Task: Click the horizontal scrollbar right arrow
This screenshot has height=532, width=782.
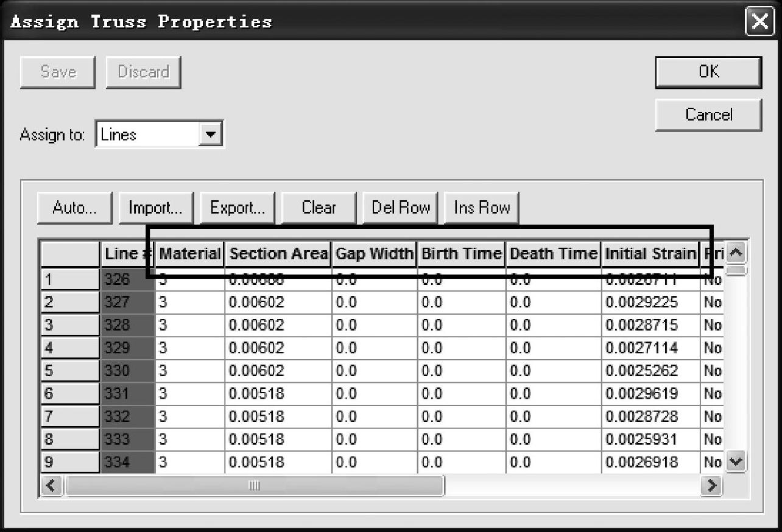Action: click(x=710, y=486)
